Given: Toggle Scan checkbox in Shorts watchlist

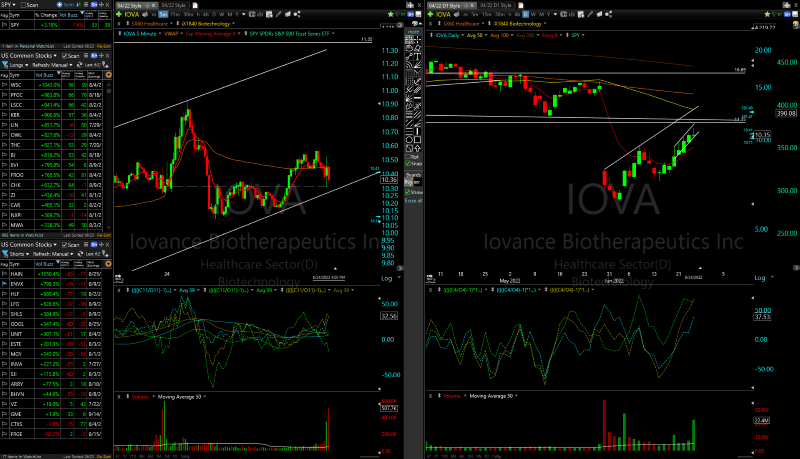Looking at the screenshot, I should (x=64, y=245).
